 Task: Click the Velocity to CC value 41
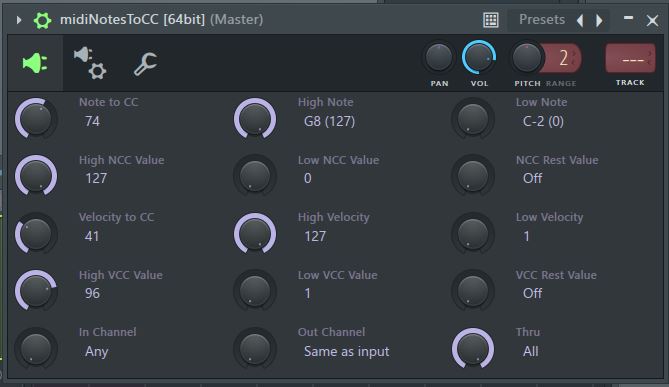click(x=92, y=236)
